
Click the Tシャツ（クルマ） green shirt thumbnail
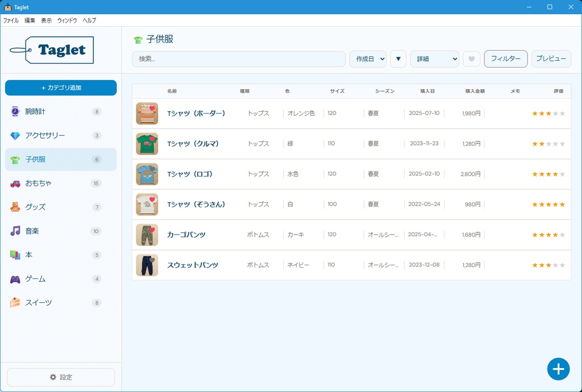pos(147,144)
